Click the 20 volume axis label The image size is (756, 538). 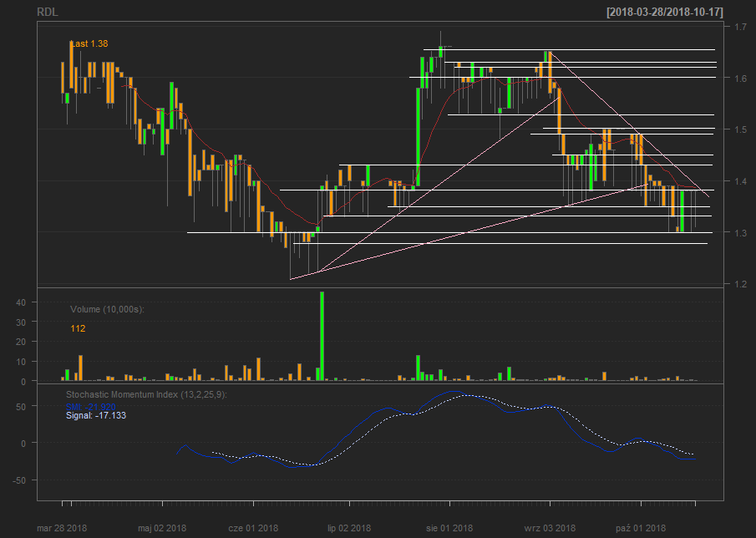point(21,342)
